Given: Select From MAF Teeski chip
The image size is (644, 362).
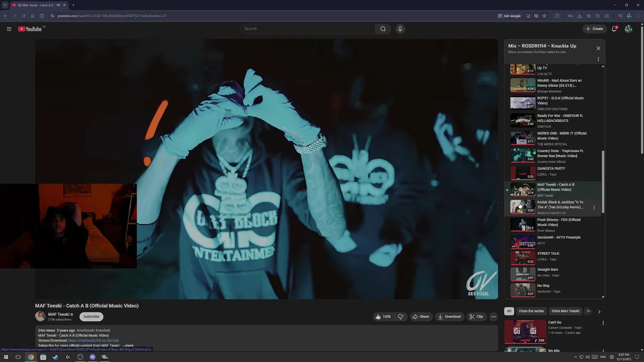Looking at the screenshot, I should click(566, 311).
